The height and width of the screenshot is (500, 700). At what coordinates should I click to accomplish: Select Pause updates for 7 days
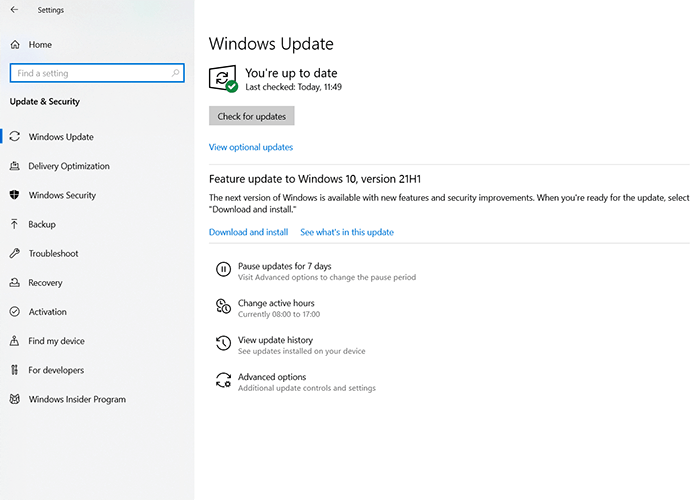tap(284, 266)
